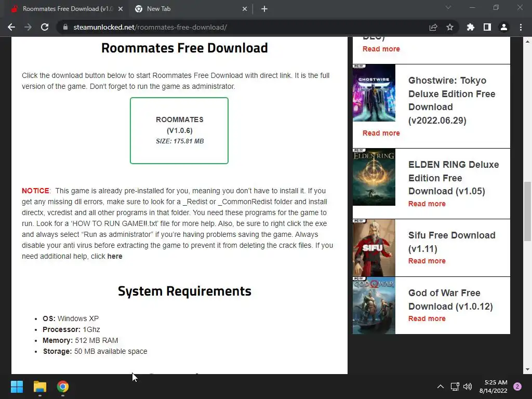This screenshot has width=532, height=399.
Task: Click the 'Memory: 512 MB RAM' line
Action: (x=81, y=340)
